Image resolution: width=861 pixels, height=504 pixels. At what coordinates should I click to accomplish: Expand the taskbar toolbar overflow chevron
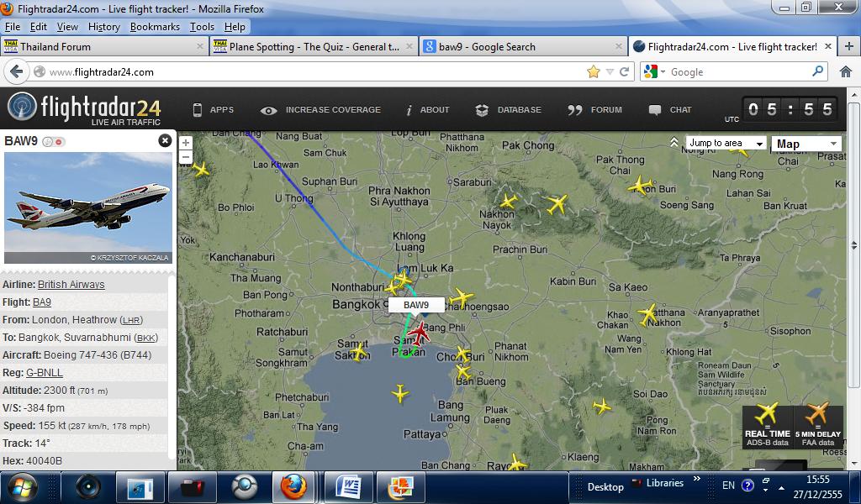pyautogui.click(x=697, y=479)
